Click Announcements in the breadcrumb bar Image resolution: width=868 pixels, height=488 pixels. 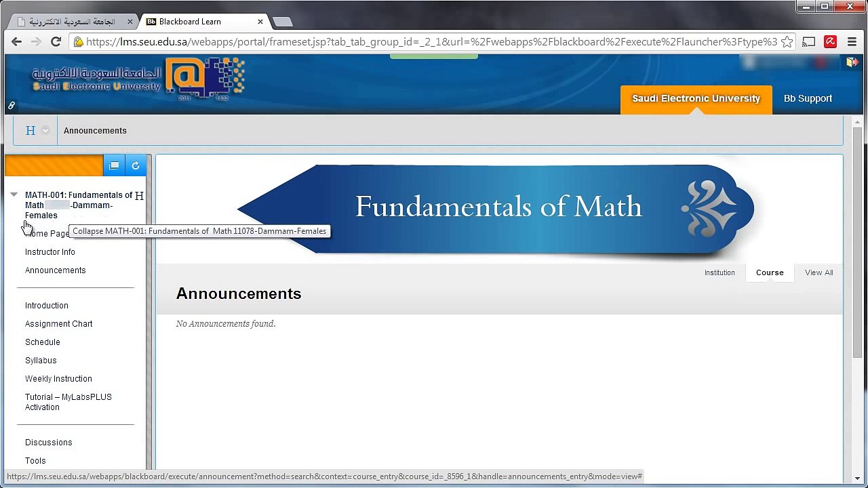(95, 131)
